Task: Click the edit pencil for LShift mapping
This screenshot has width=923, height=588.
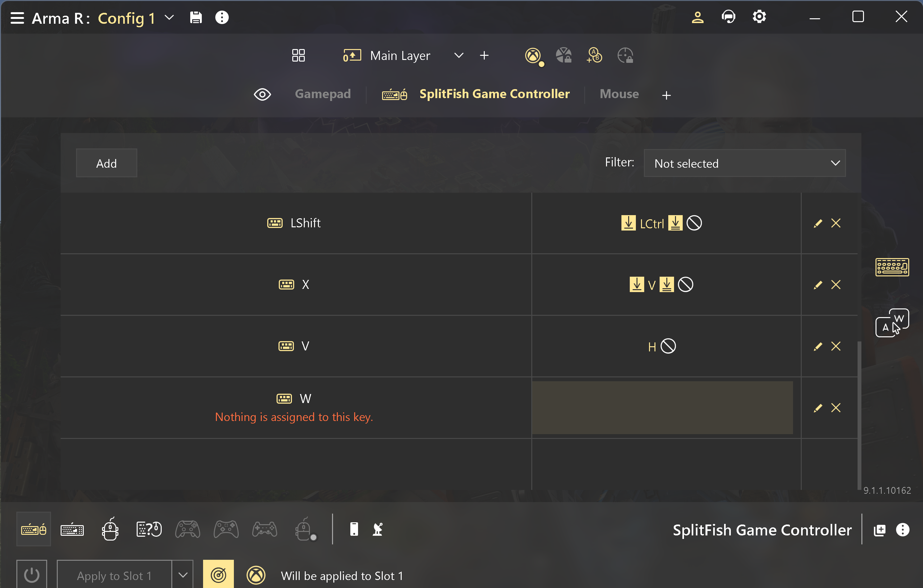Action: pos(817,223)
